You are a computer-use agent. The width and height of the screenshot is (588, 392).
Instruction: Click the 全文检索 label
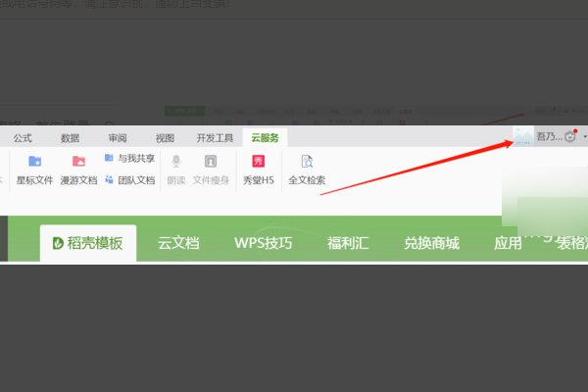coord(307,180)
